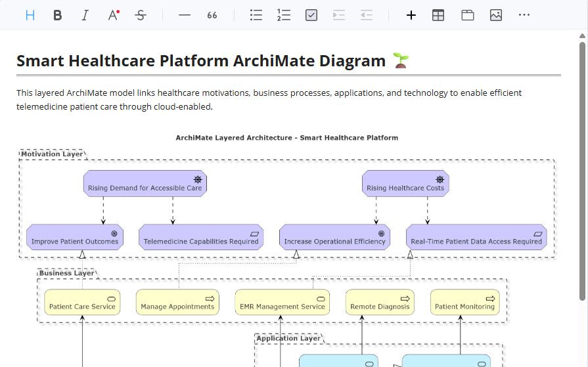
Task: Select the Improve Patient Outcomes goal
Action: click(75, 237)
